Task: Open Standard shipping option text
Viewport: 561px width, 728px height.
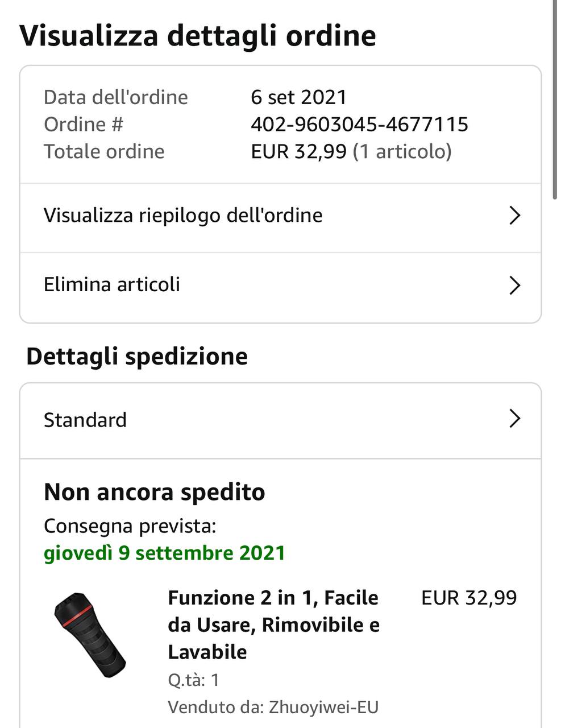Action: pos(85,420)
